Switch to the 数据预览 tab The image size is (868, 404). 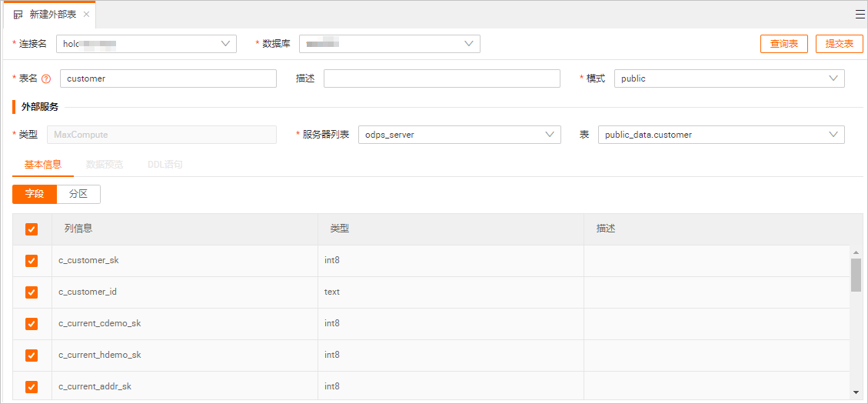105,165
